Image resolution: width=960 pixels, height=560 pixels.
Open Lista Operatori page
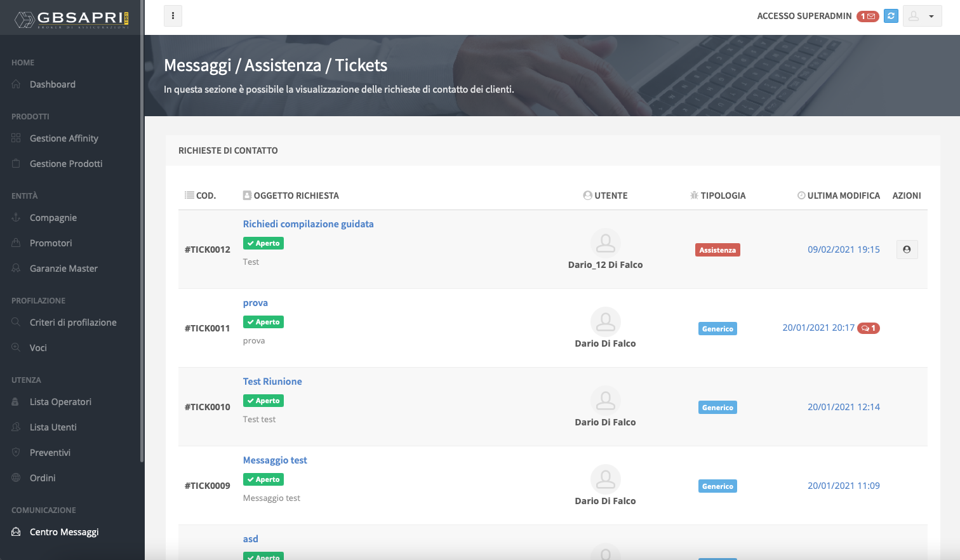pos(60,402)
